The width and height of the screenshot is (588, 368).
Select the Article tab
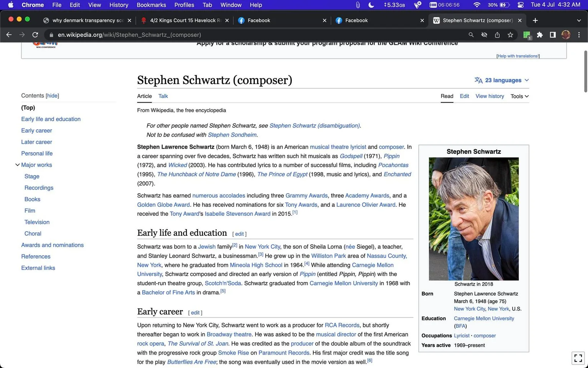(144, 96)
